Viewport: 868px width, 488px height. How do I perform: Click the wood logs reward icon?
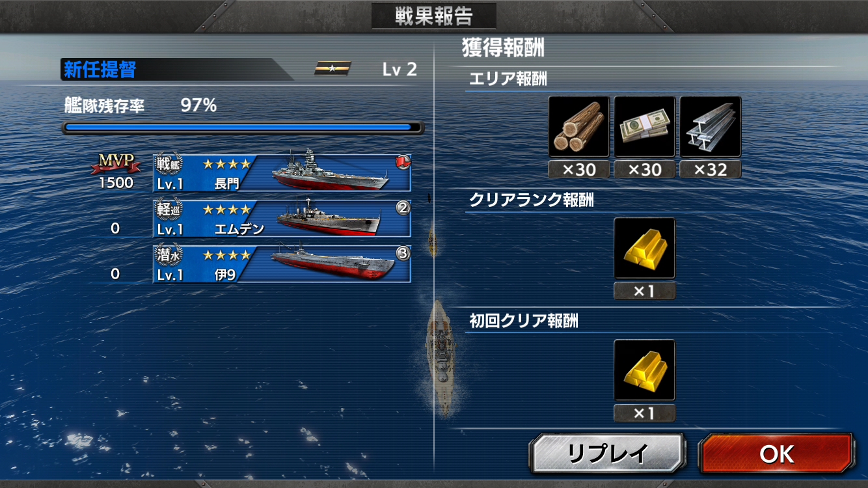pyautogui.click(x=579, y=127)
